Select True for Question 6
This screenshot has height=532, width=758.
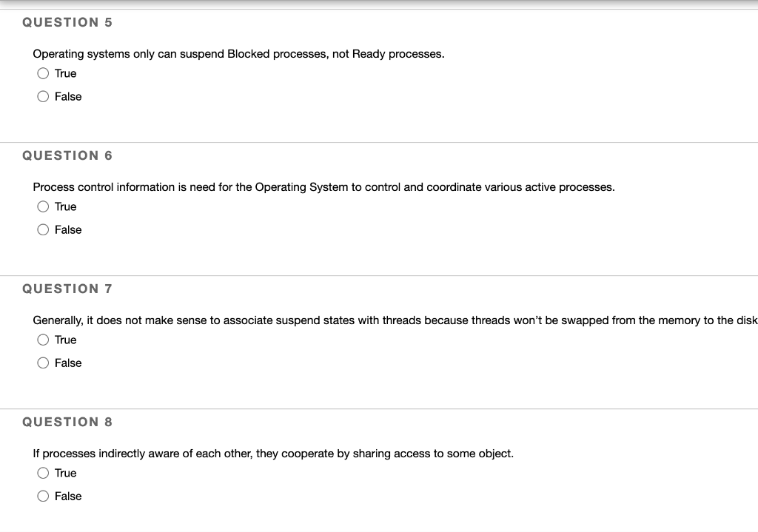point(43,206)
